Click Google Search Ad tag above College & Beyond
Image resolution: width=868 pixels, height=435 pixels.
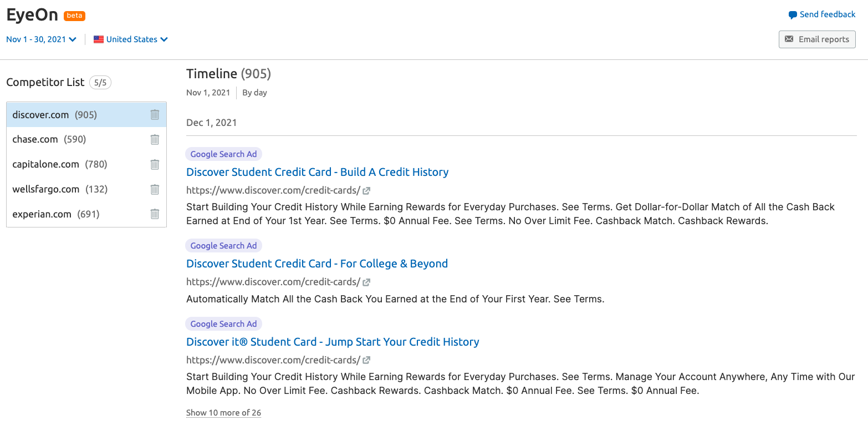click(x=223, y=246)
